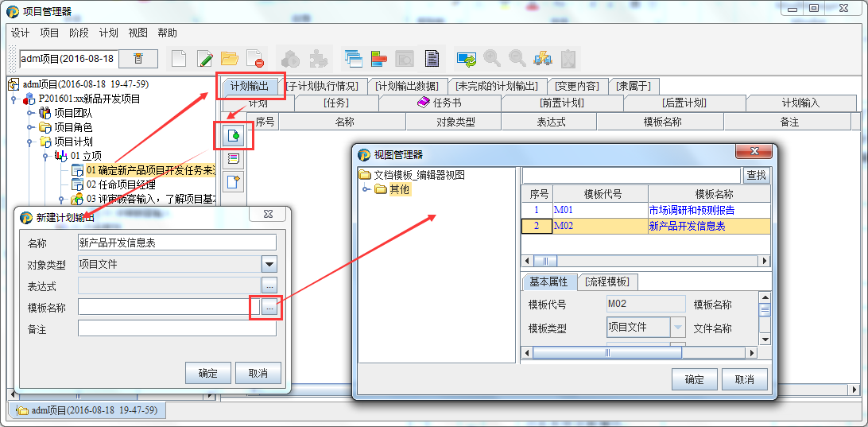Viewport: 868px width, 427px height.
Task: Click the colored lines list icon
Action: tap(234, 160)
